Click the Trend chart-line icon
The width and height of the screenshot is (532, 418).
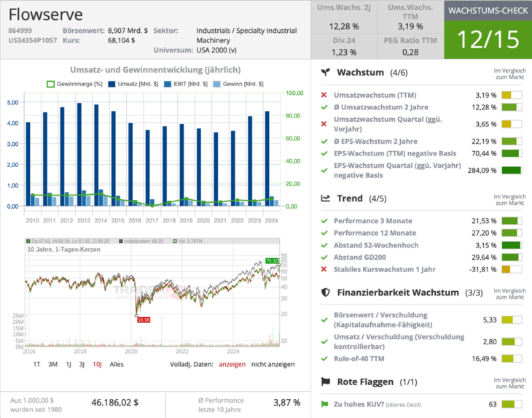[326, 198]
